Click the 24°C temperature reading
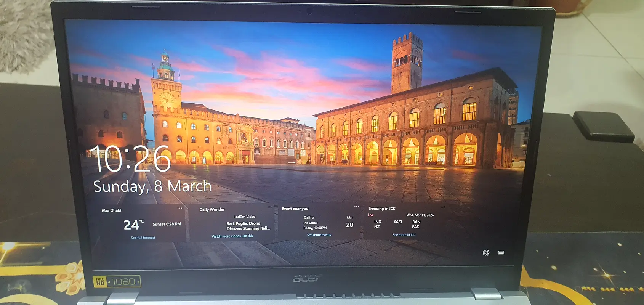644x305 pixels. click(133, 225)
